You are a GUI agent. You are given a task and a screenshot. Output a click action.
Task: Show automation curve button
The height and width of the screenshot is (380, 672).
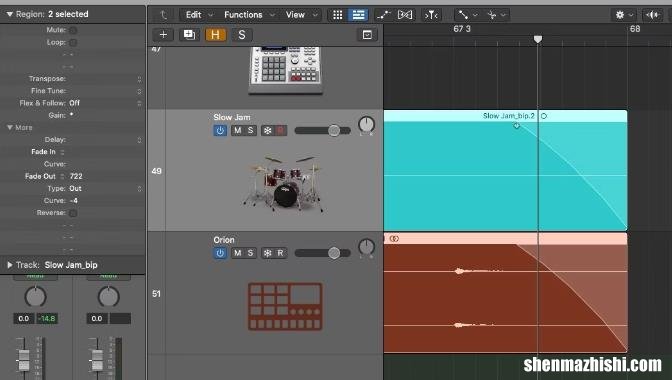(x=383, y=15)
